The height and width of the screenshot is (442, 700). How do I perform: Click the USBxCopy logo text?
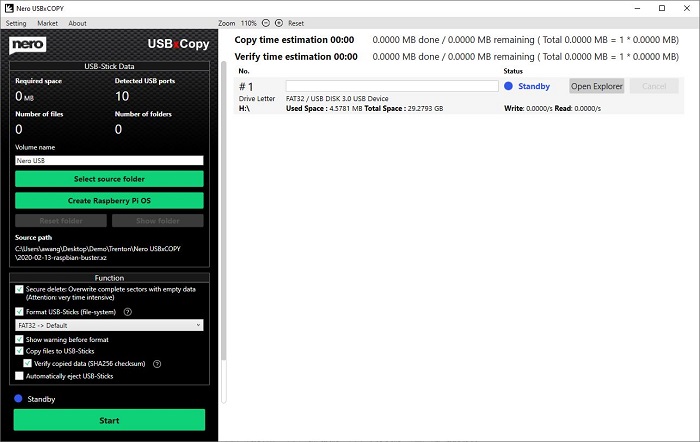(x=179, y=44)
